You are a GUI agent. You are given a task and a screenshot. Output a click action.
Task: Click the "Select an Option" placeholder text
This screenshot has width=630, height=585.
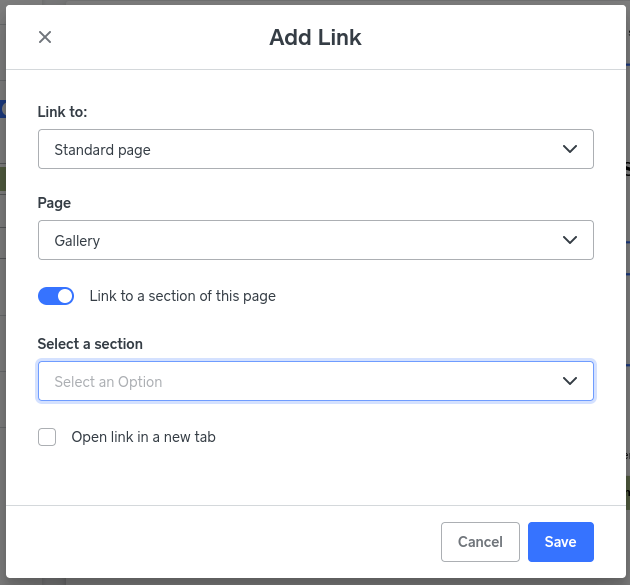[x=108, y=382]
